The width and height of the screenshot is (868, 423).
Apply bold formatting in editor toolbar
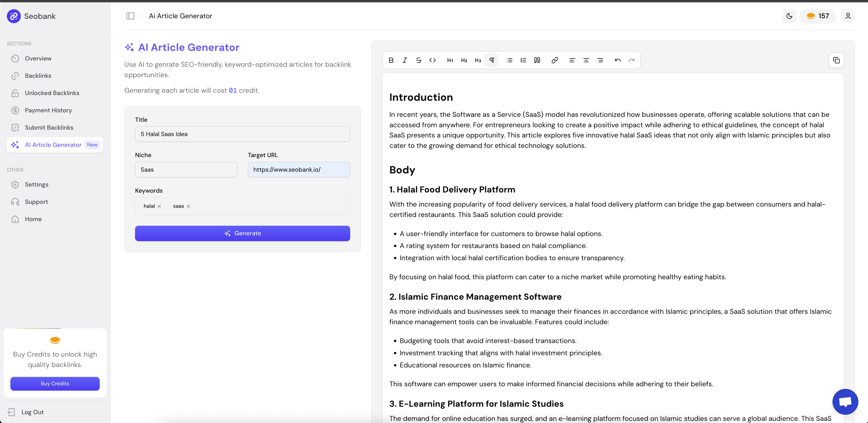(x=391, y=60)
